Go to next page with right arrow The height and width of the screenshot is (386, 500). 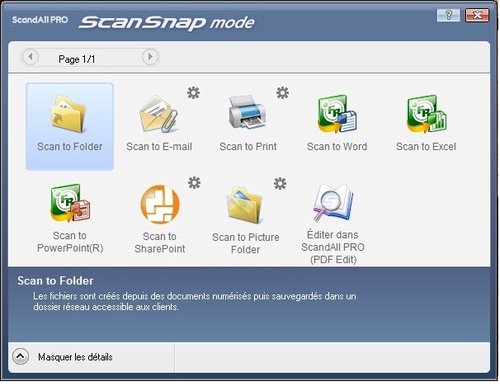(150, 57)
